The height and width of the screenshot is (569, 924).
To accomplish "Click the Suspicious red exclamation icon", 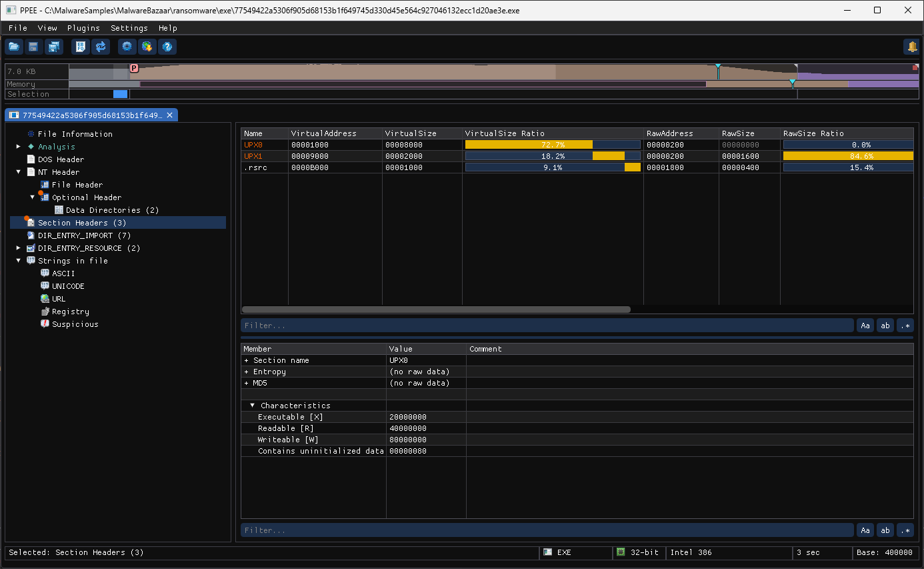I will coord(45,324).
